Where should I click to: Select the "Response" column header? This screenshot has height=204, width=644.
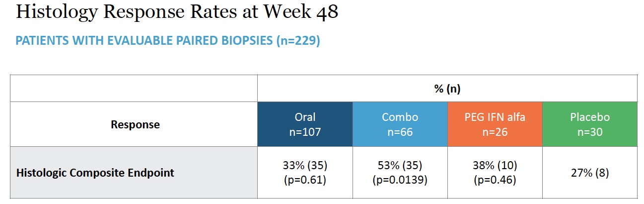click(x=135, y=124)
